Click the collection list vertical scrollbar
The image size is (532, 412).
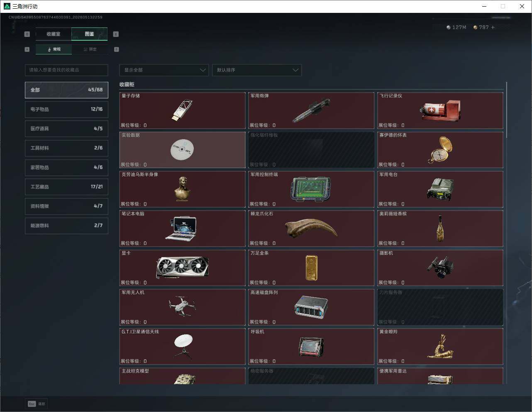point(507,110)
